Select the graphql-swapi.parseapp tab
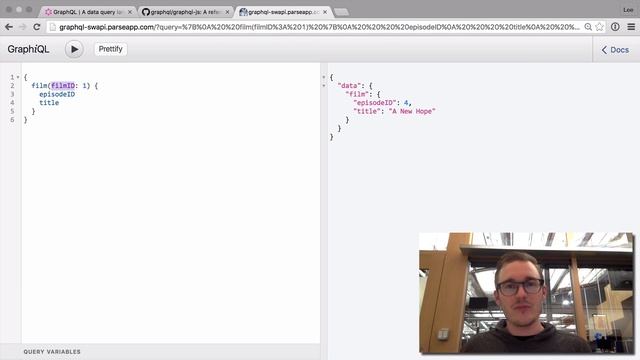Viewport: 640px width, 360px height. click(x=284, y=12)
